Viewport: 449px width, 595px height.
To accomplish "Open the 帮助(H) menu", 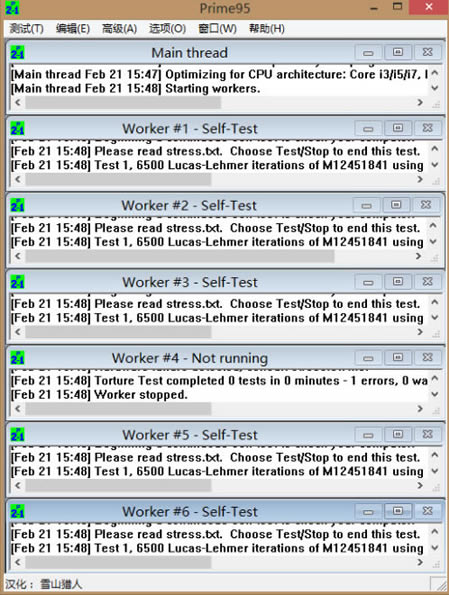I will coord(266,28).
